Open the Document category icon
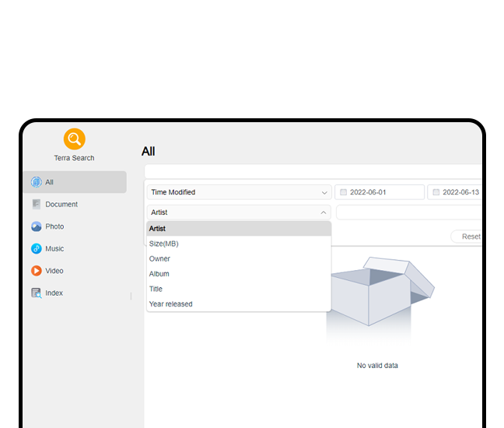504x428 pixels. tap(36, 205)
